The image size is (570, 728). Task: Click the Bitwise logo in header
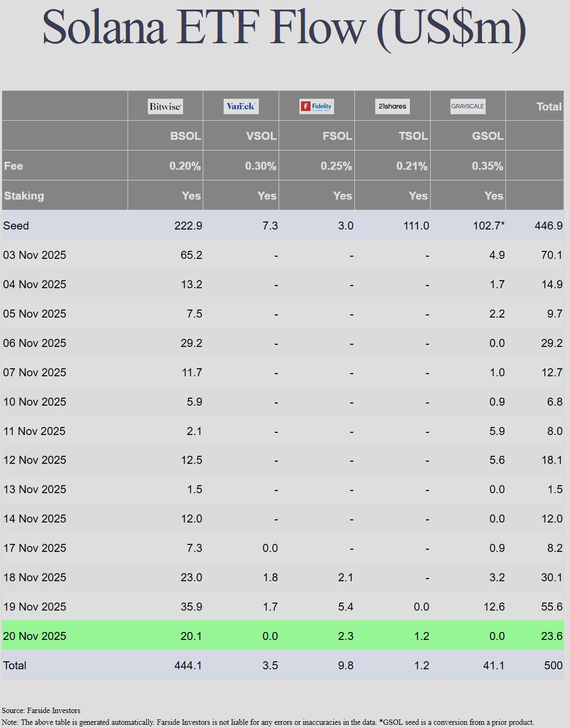[x=165, y=106]
